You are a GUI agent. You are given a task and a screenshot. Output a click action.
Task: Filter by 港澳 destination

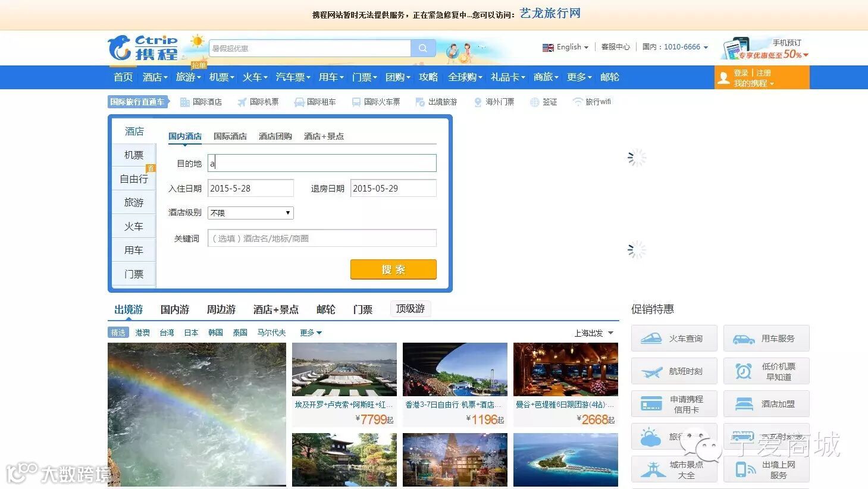(x=143, y=333)
